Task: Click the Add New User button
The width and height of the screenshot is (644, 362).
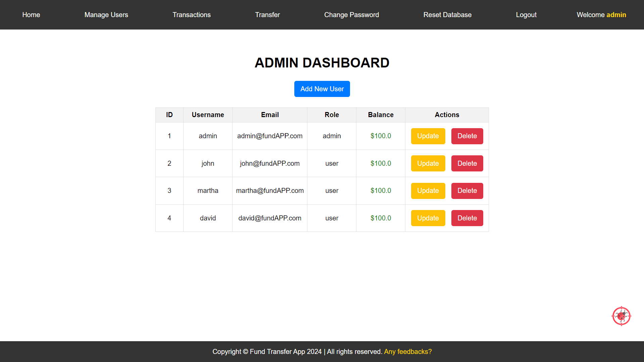Action: [322, 89]
